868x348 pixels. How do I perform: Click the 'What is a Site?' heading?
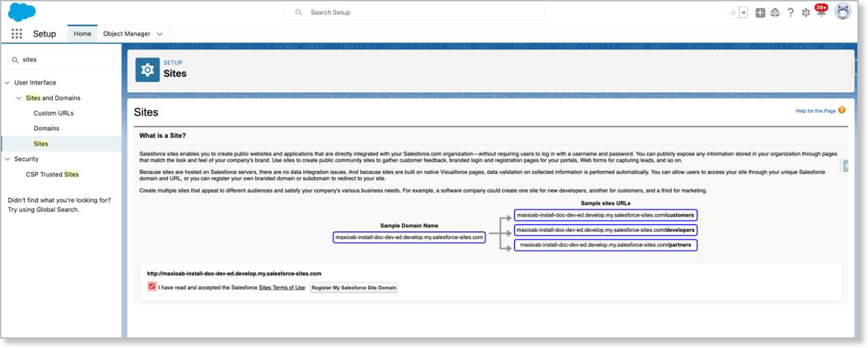[x=163, y=135]
